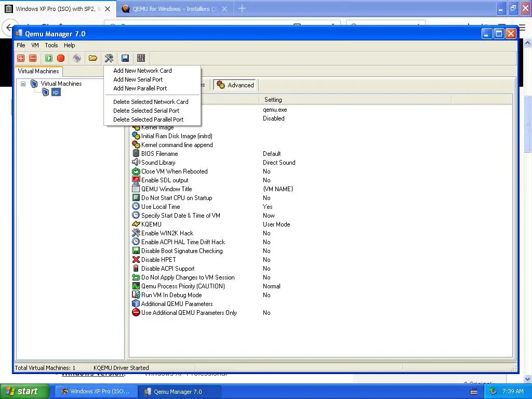532x399 pixels.
Task: Click the chip icon beside BIOS Filename
Action: coord(136,153)
